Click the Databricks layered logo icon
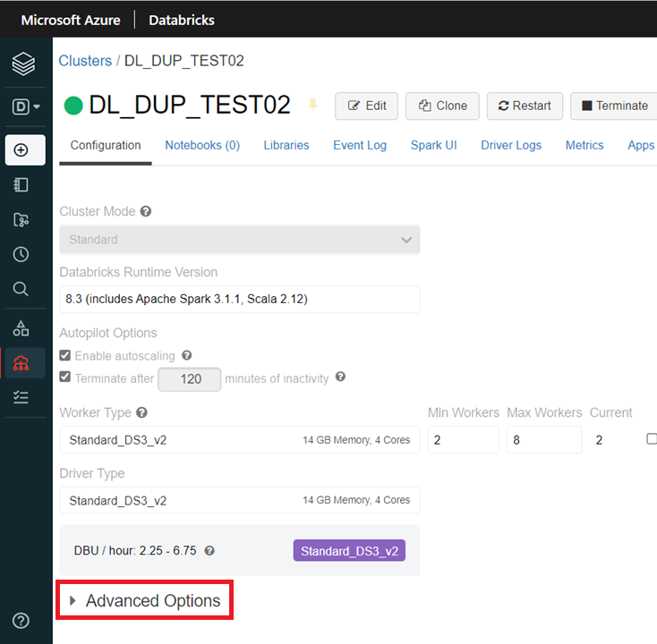This screenshot has width=657, height=644. 23,64
